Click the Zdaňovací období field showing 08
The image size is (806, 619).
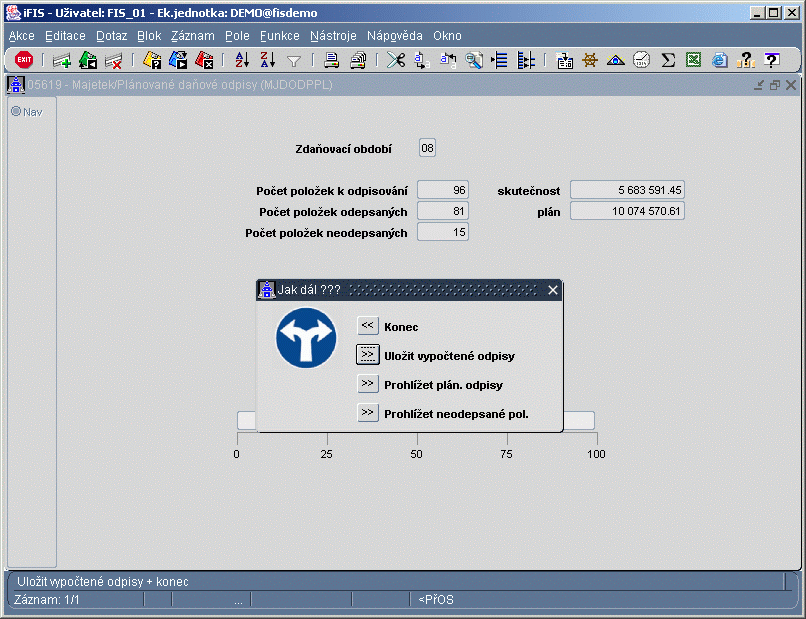click(427, 148)
